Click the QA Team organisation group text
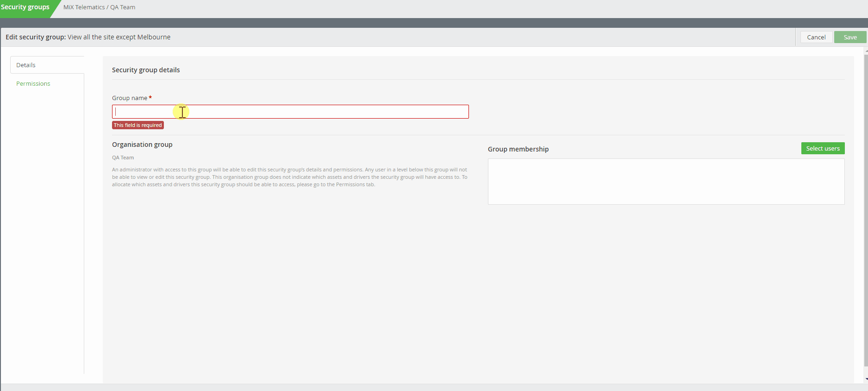 123,158
